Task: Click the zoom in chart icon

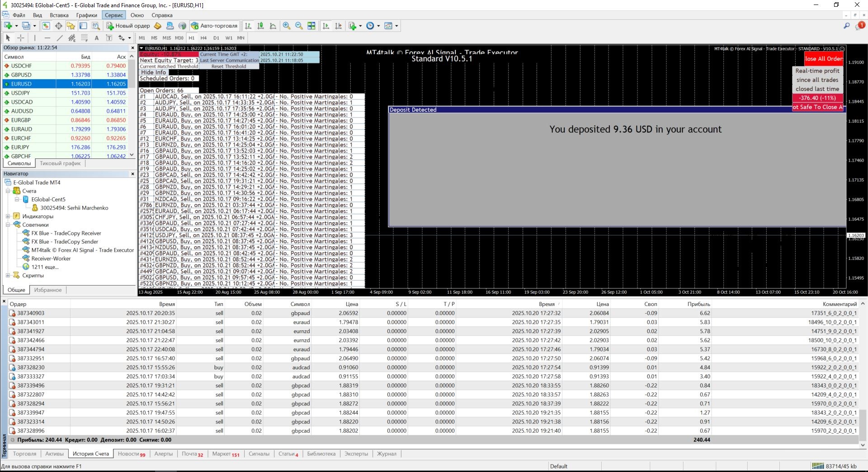Action: (287, 26)
